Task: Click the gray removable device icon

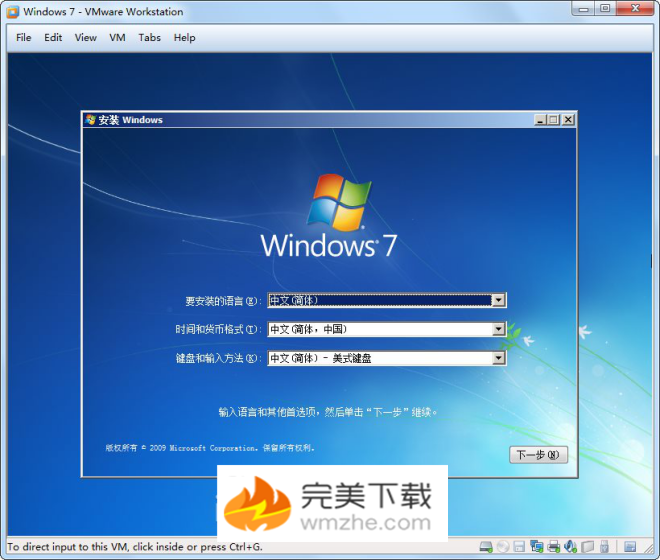Action: 587,547
